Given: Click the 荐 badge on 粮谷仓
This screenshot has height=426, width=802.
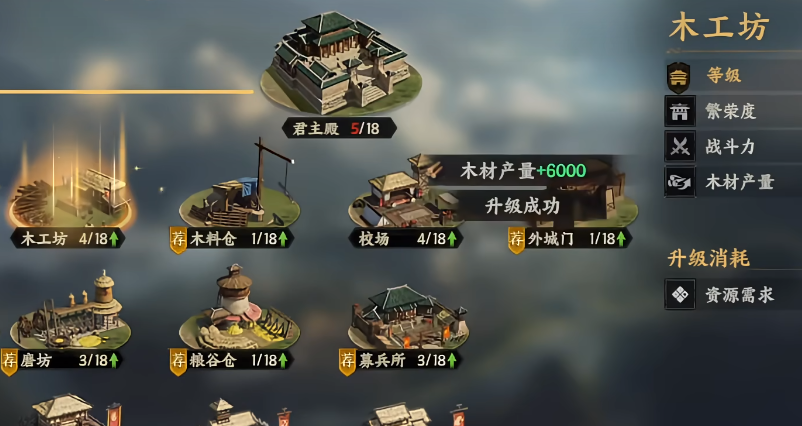Looking at the screenshot, I should [178, 362].
